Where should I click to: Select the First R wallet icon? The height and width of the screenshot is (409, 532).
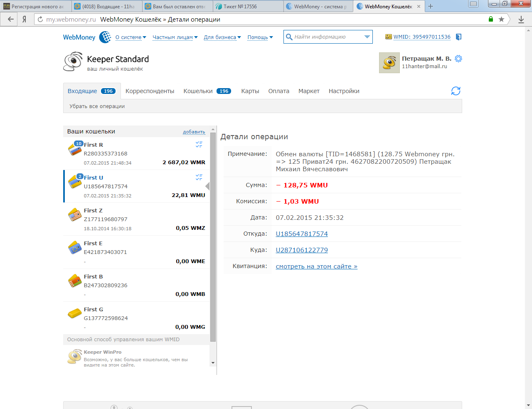[x=75, y=149]
